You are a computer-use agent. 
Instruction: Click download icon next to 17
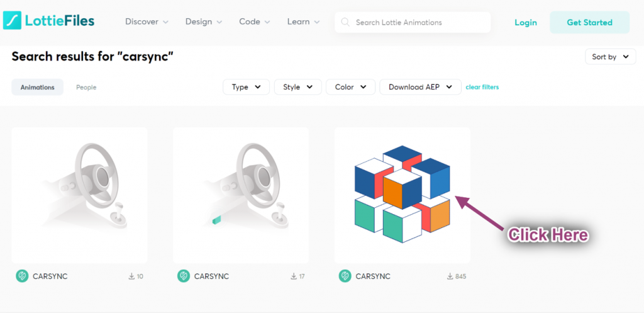pos(294,276)
